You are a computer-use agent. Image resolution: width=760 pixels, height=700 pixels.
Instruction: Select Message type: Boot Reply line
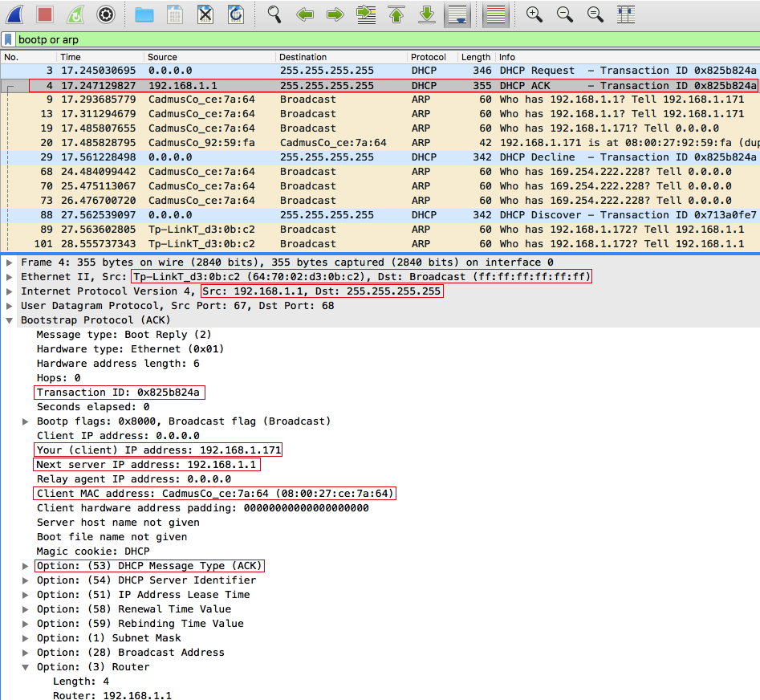click(124, 335)
